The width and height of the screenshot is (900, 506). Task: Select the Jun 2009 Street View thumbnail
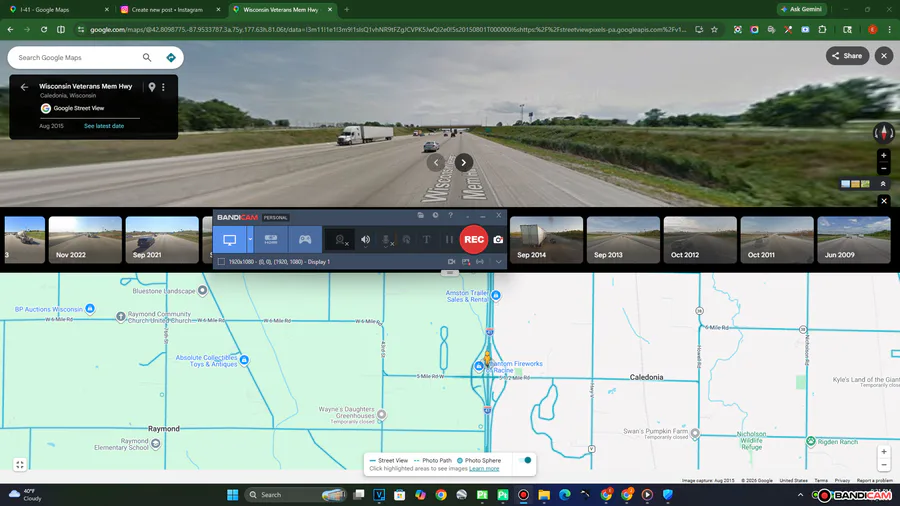(854, 240)
